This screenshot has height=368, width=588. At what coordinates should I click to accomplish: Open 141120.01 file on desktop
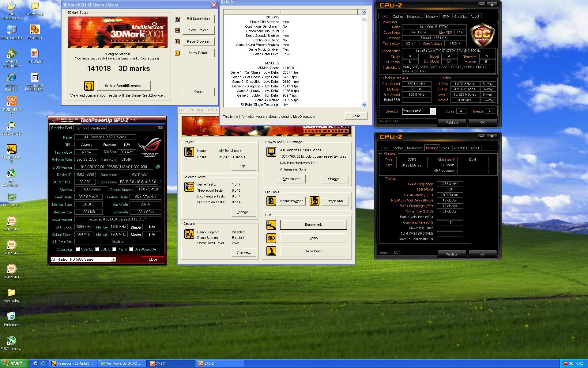pyautogui.click(x=35, y=56)
